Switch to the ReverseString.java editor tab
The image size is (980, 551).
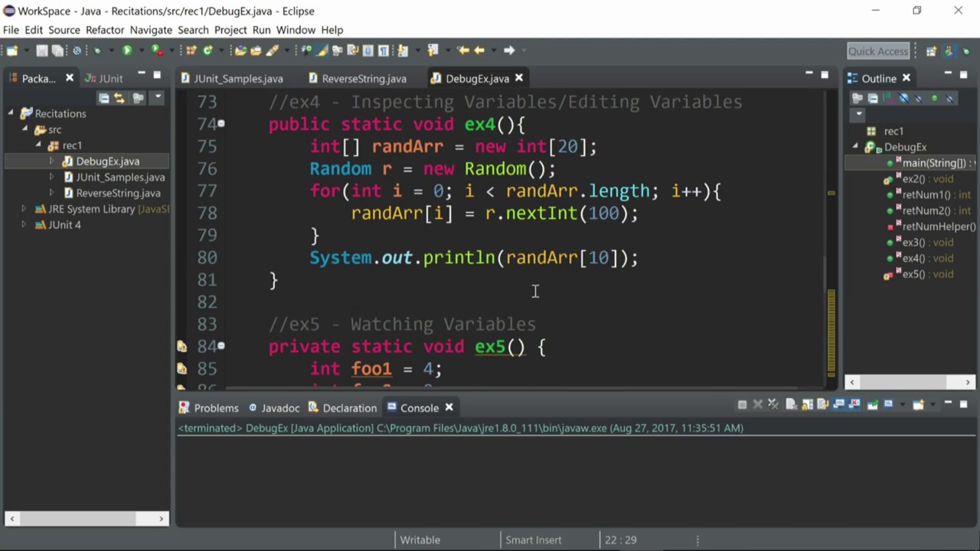(x=357, y=78)
